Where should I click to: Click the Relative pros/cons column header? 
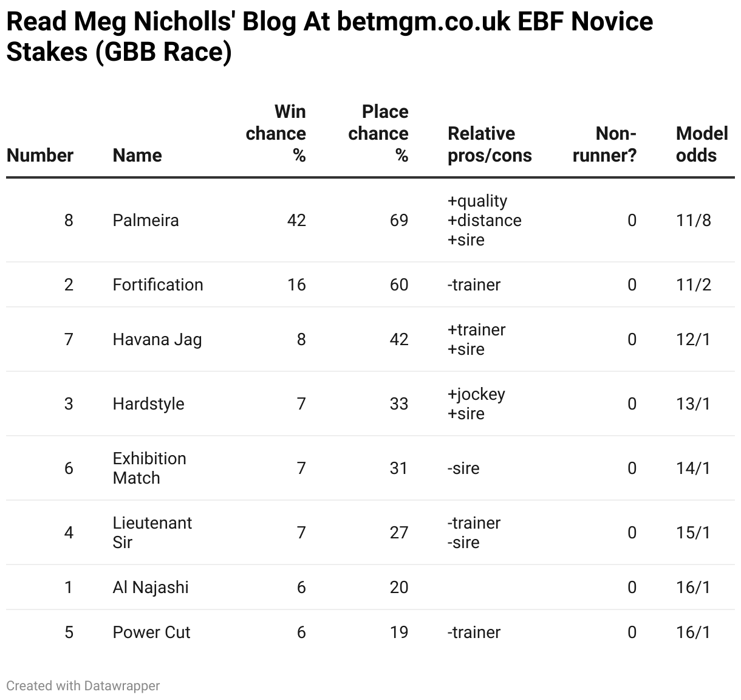click(490, 145)
